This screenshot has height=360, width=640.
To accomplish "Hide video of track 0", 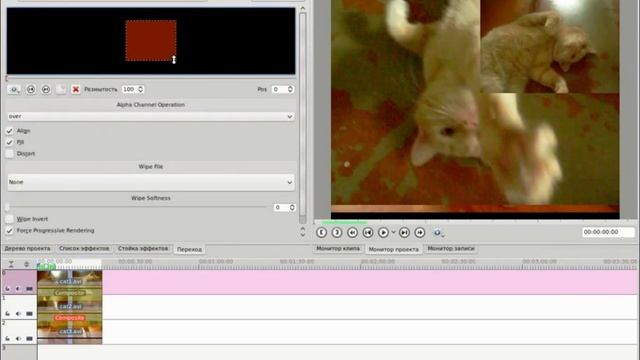I will tap(29, 289).
